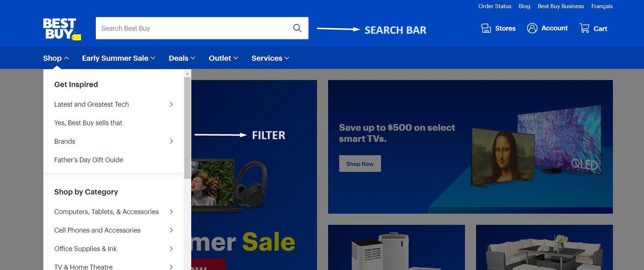Viewport: 644px width, 270px height.
Task: Open the shopping Cart icon
Action: coord(584,28)
